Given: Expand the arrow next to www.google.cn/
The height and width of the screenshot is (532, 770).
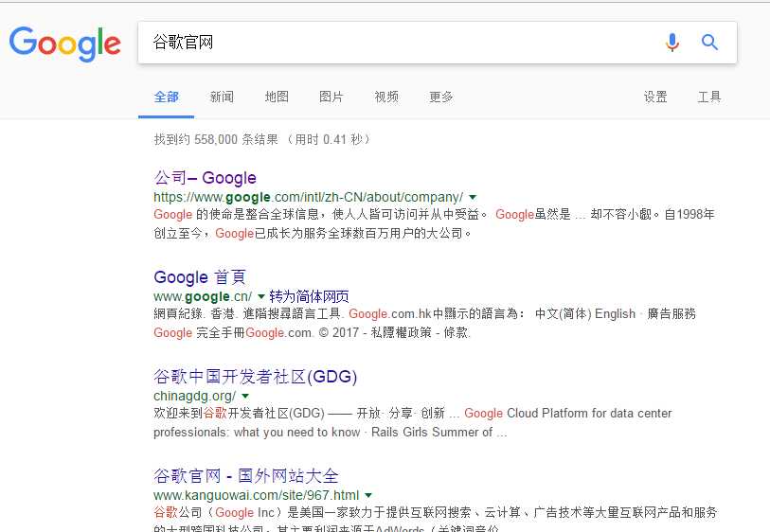Looking at the screenshot, I should pyautogui.click(x=261, y=296).
